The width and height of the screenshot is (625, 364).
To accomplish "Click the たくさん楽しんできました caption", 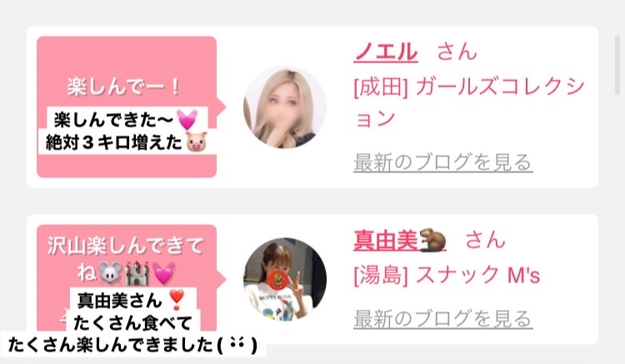I will click(132, 345).
